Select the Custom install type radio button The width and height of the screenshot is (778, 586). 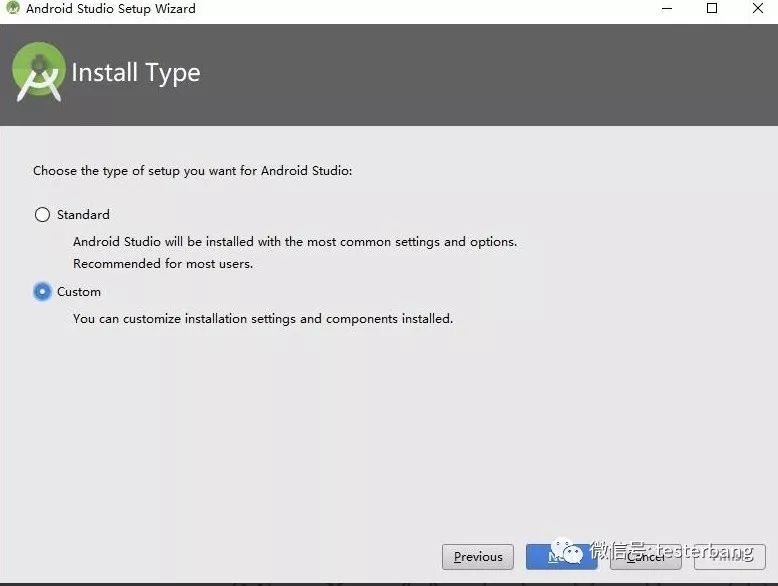(x=42, y=292)
